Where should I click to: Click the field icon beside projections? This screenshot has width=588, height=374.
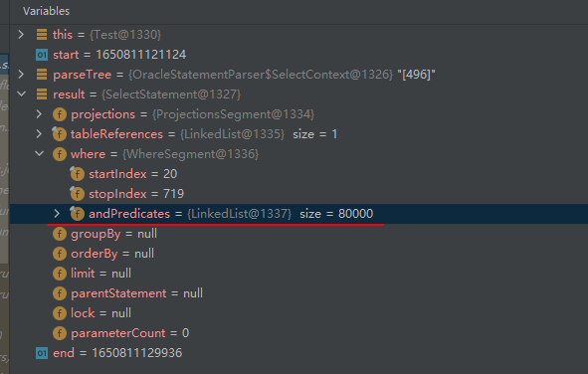(x=60, y=114)
